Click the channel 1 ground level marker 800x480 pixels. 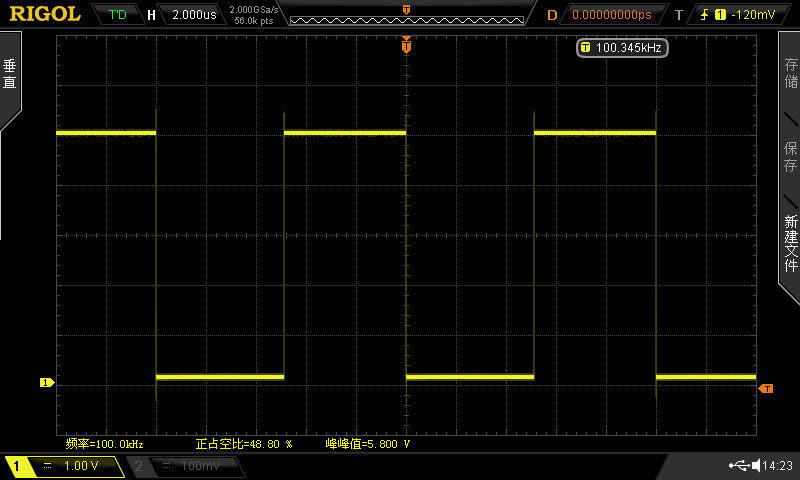pyautogui.click(x=46, y=382)
